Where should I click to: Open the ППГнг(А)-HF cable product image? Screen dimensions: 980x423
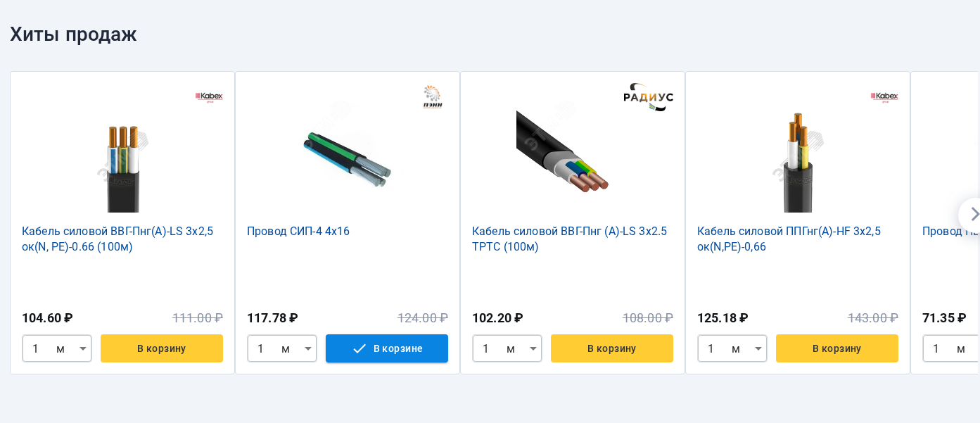[x=798, y=162]
